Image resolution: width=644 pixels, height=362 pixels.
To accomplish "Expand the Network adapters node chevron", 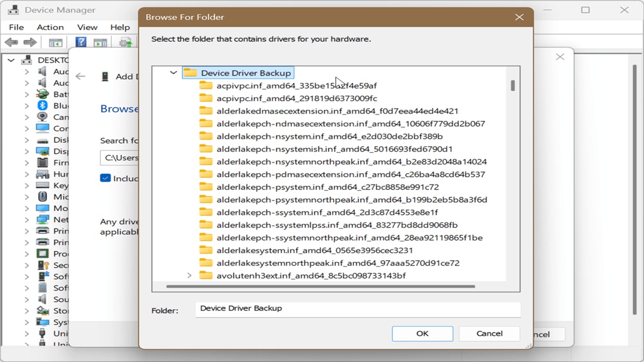I will pyautogui.click(x=26, y=220).
